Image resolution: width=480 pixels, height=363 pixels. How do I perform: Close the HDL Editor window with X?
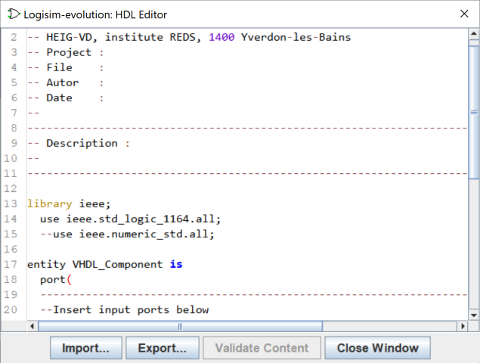click(x=464, y=14)
